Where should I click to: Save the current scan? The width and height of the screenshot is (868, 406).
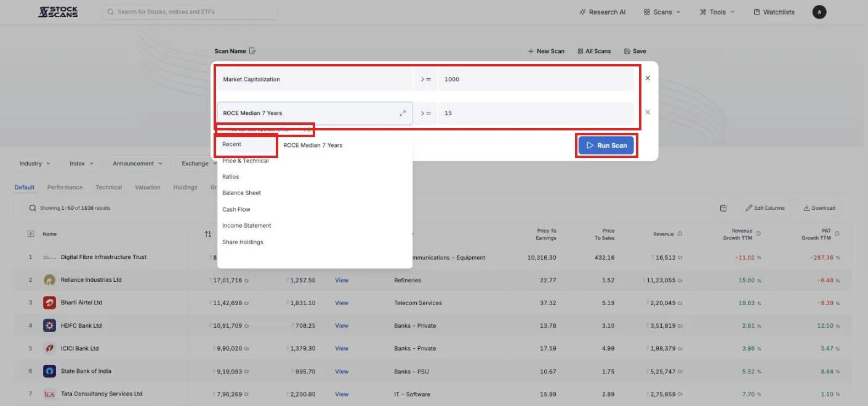(x=635, y=51)
